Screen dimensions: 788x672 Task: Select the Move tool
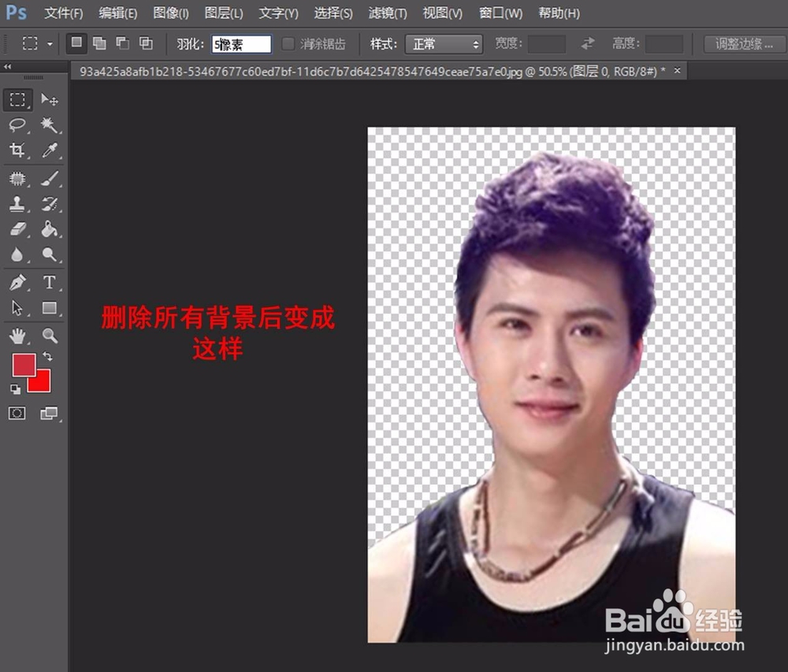[49, 100]
